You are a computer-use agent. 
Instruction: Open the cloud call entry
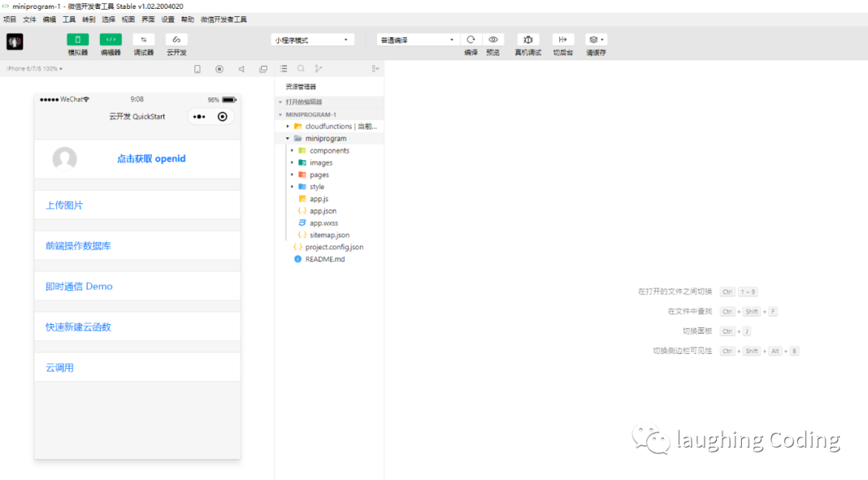coord(137,367)
